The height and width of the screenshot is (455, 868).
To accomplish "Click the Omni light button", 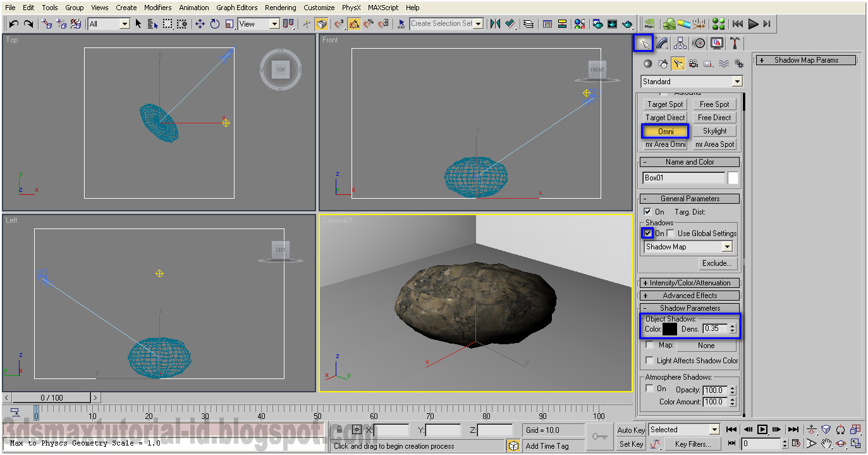I will [665, 131].
